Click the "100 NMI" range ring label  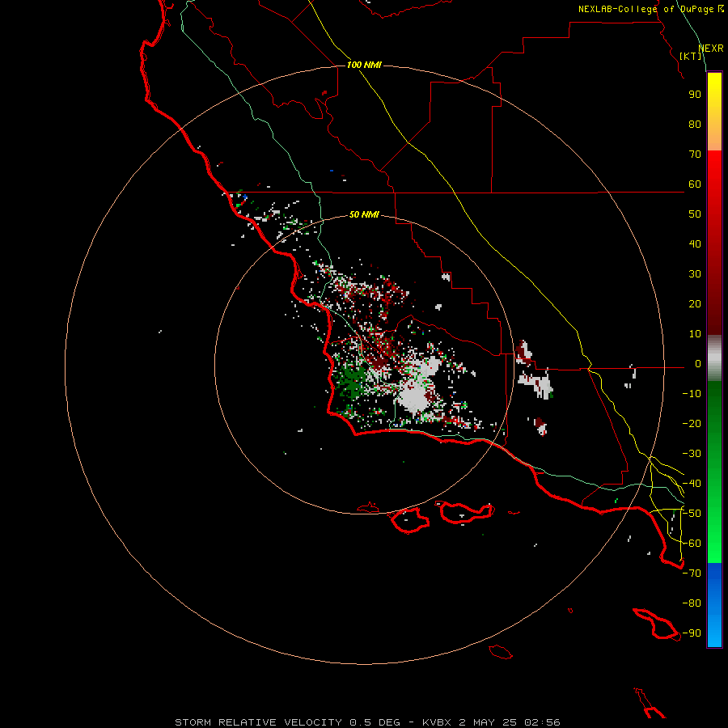tap(364, 65)
